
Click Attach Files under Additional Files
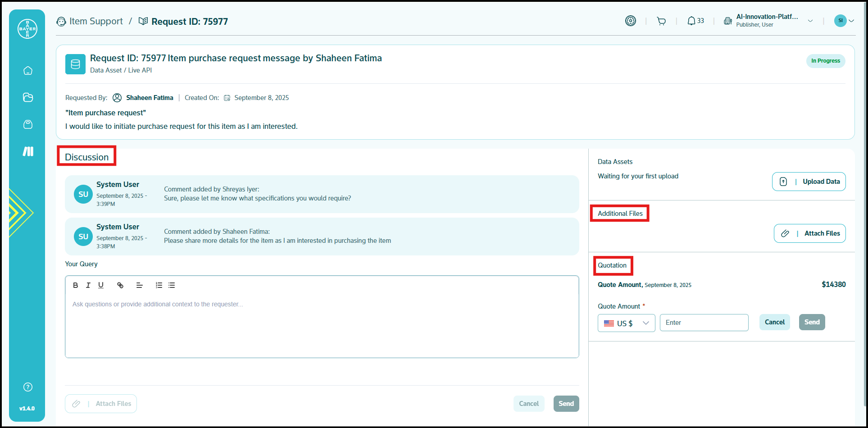click(x=809, y=233)
